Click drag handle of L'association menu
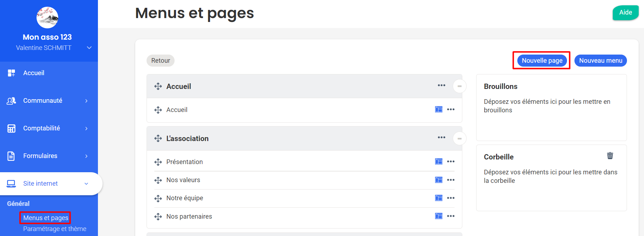 [158, 139]
